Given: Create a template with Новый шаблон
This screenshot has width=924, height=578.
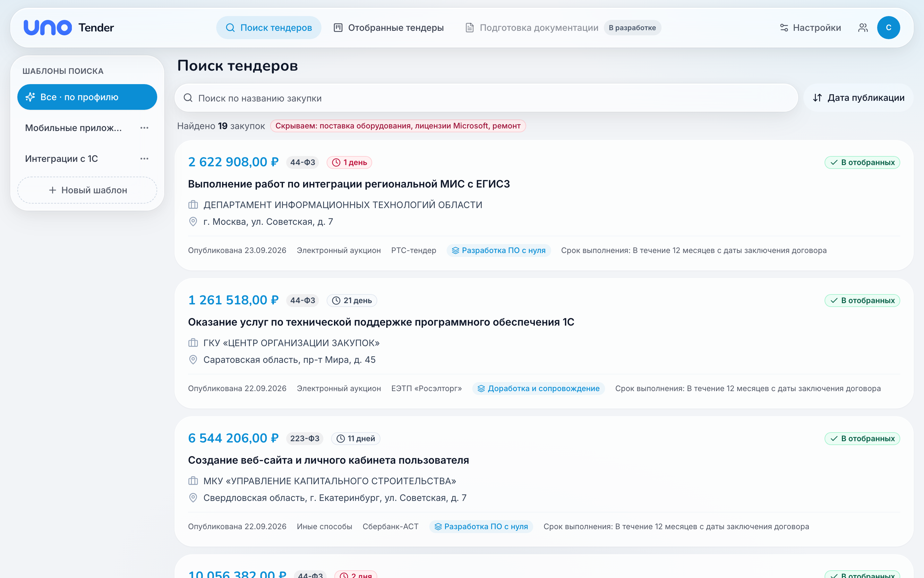Looking at the screenshot, I should [87, 190].
